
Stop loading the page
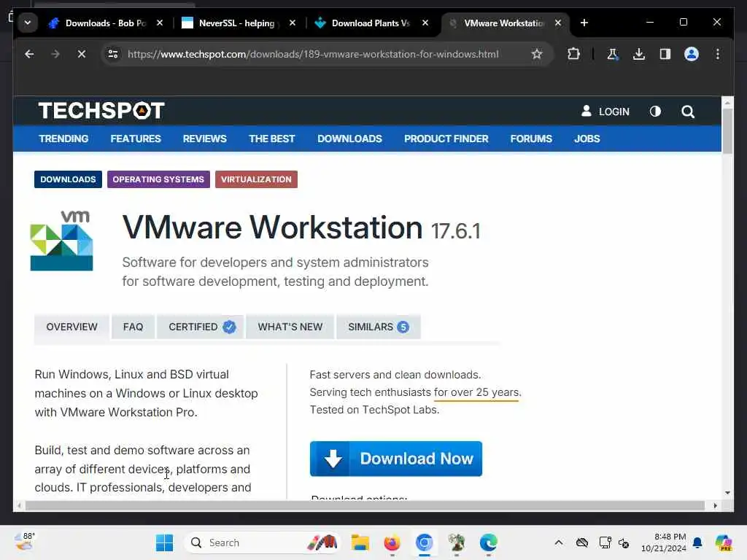[82, 54]
